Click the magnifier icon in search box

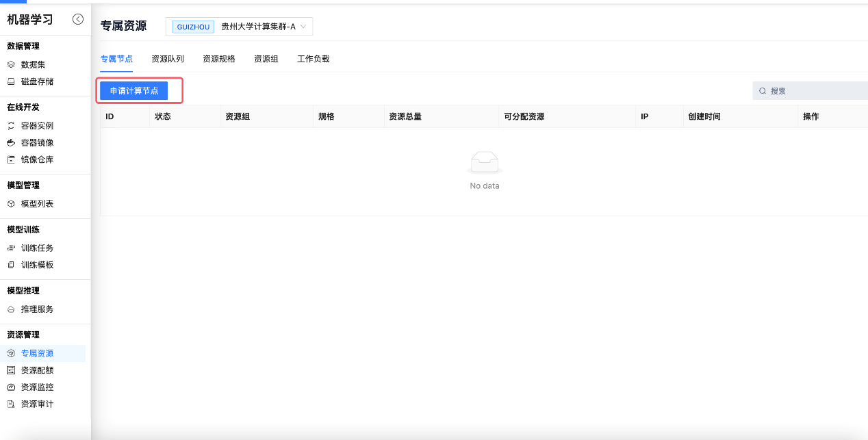762,91
